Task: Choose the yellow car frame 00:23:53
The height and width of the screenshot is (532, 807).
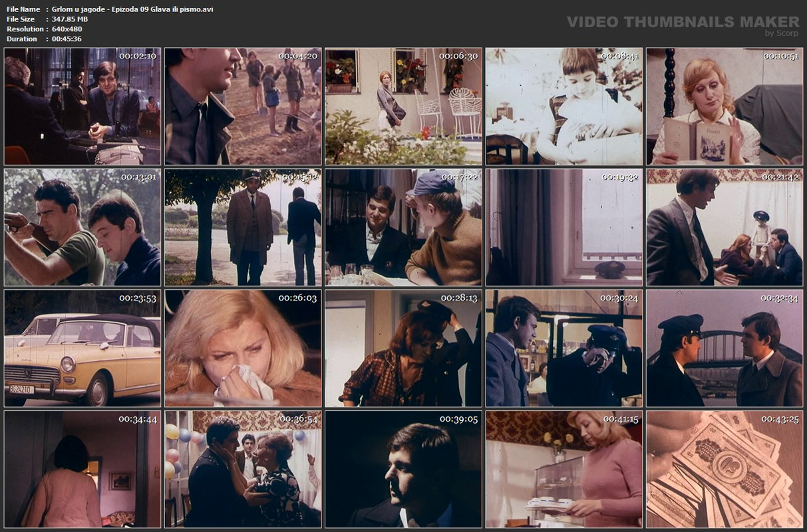Action: [82, 348]
